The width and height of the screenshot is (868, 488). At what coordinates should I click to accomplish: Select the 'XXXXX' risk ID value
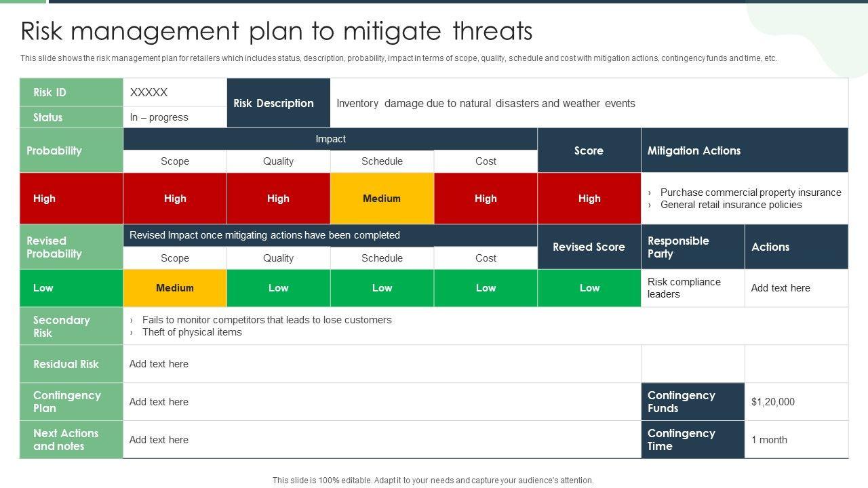tap(149, 92)
